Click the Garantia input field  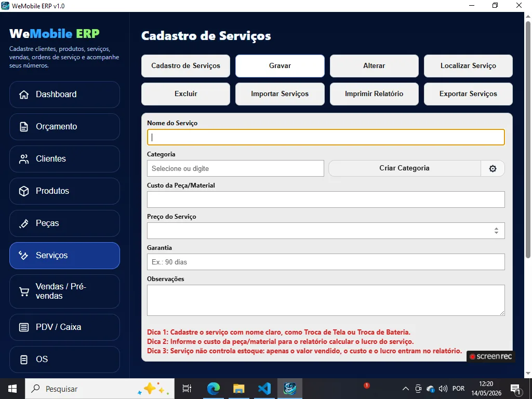pyautogui.click(x=326, y=262)
